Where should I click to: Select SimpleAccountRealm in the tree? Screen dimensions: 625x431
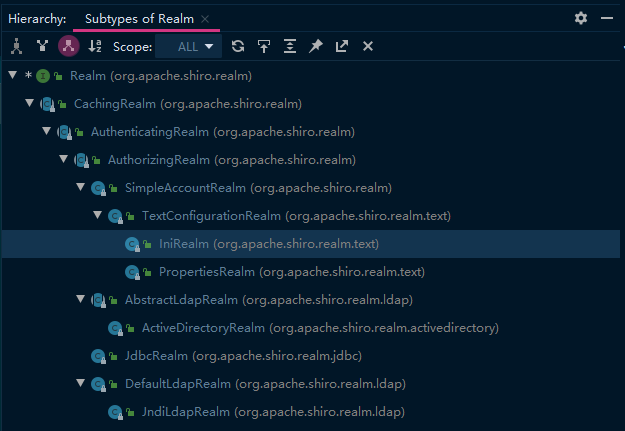point(311,188)
